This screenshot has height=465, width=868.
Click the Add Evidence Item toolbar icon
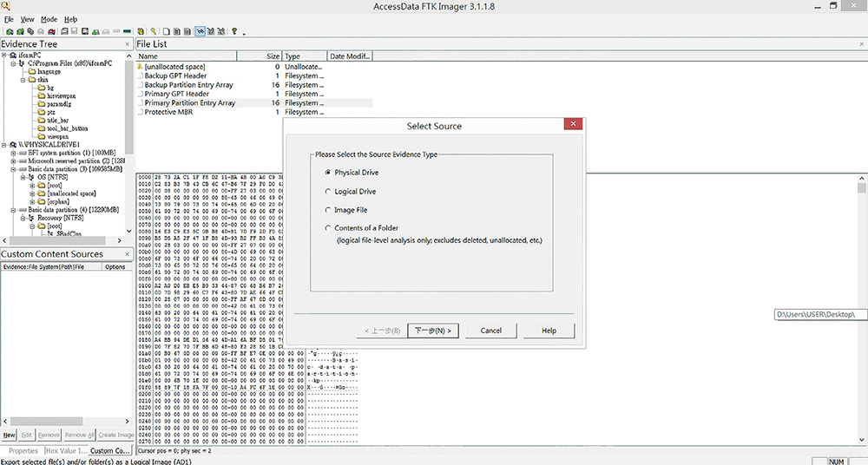pyautogui.click(x=10, y=31)
